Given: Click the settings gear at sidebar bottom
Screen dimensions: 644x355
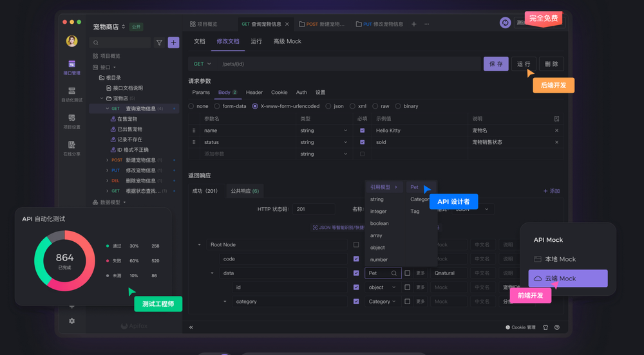Looking at the screenshot, I should (71, 321).
